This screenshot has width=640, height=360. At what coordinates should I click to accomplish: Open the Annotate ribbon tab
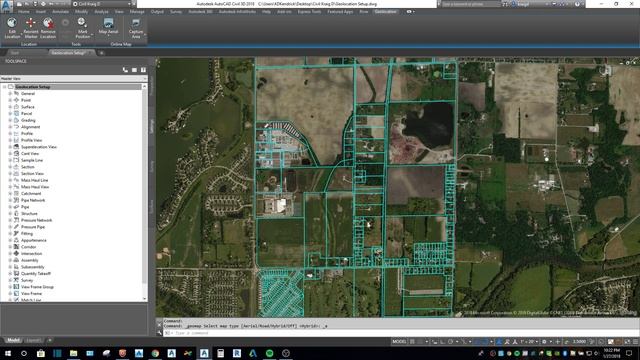tap(60, 12)
